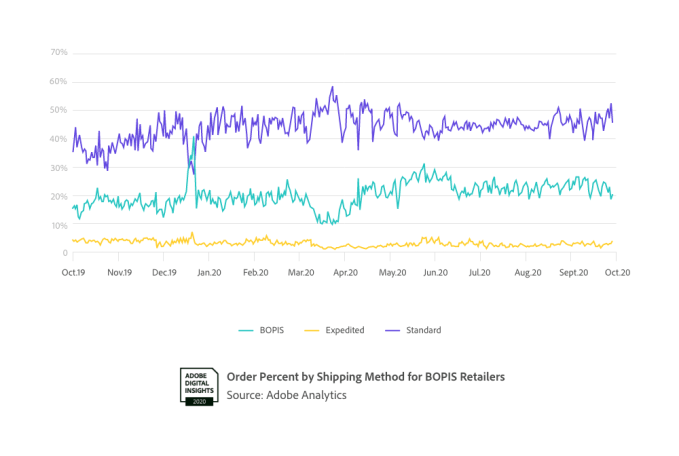
Task: Click the 70% y-axis label
Action: (59, 52)
